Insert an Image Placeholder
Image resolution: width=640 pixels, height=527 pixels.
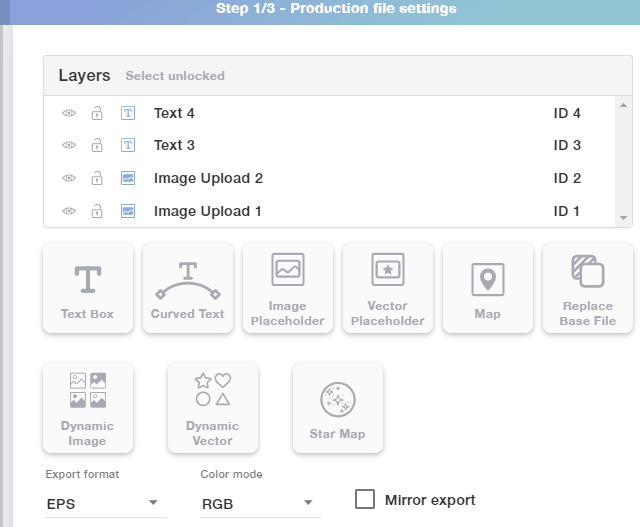[x=288, y=288]
